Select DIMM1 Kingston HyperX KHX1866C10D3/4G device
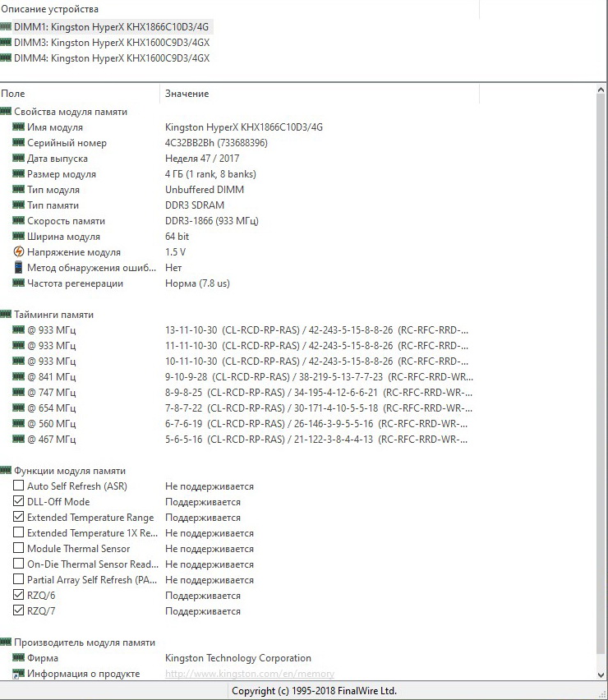The image size is (608, 700). pyautogui.click(x=111, y=27)
